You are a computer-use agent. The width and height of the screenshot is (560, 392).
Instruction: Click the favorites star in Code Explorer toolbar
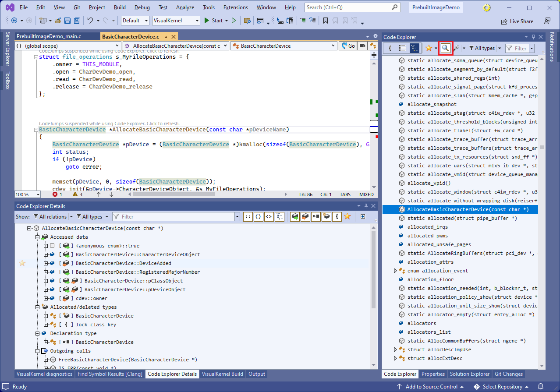pos(429,48)
